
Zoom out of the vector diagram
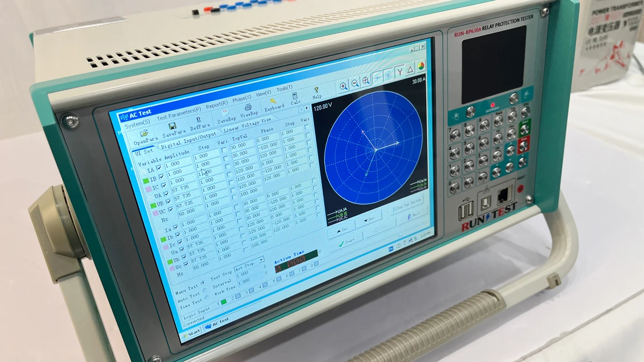click(x=355, y=84)
